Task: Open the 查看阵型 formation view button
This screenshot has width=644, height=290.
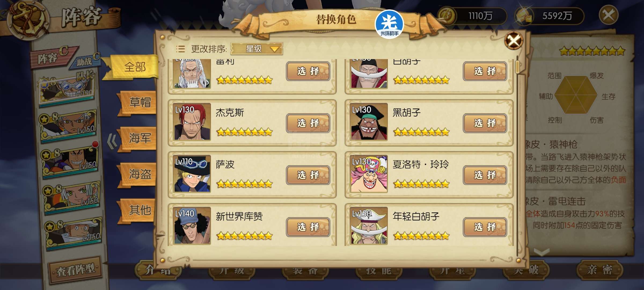Action: [76, 270]
